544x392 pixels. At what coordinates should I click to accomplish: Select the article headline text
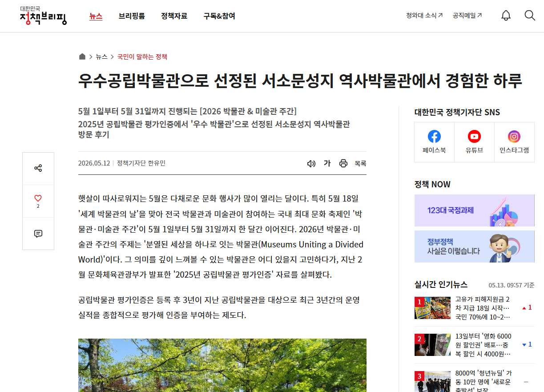click(300, 81)
